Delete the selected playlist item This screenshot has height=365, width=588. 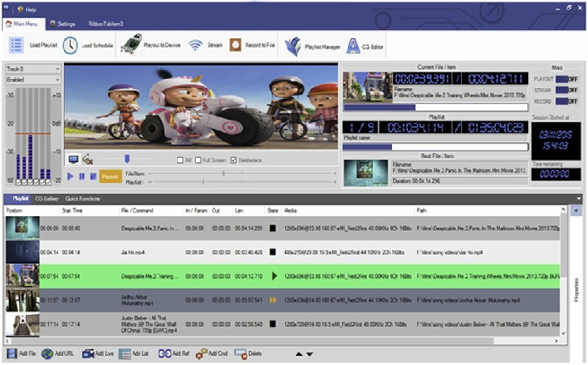click(247, 353)
